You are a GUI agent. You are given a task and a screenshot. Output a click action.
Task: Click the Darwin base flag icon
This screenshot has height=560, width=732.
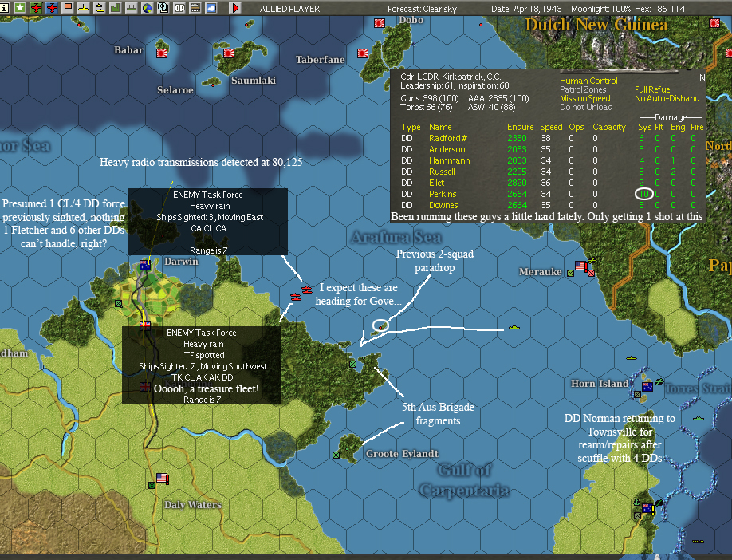pyautogui.click(x=144, y=266)
